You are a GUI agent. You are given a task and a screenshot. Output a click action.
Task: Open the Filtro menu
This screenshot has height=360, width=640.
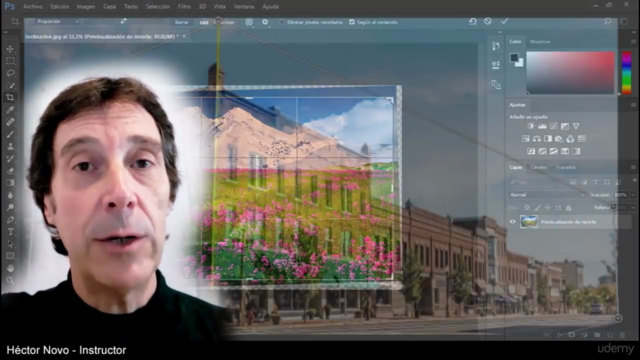click(184, 7)
